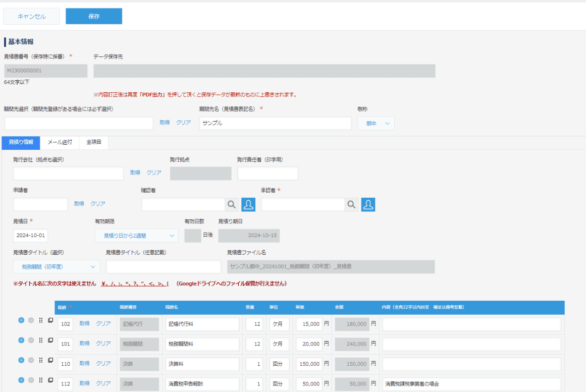
Task: Click the 単価 field with 150,000
Action: click(309, 364)
